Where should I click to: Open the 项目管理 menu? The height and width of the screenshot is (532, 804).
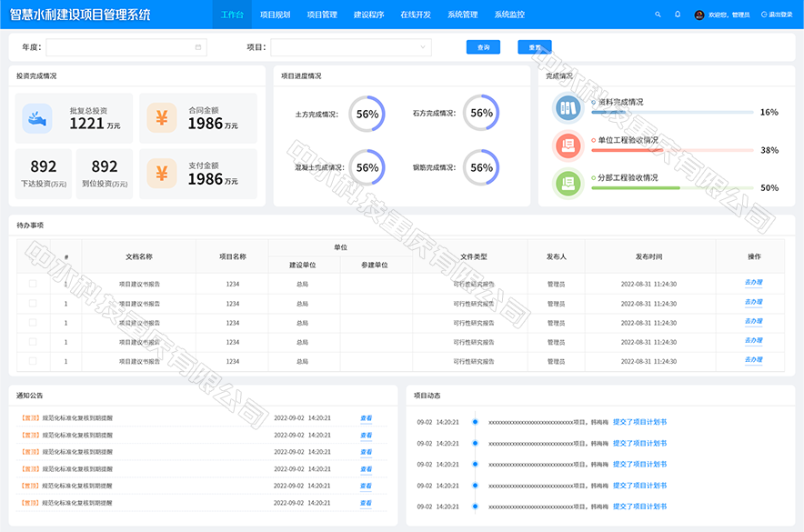(x=322, y=15)
